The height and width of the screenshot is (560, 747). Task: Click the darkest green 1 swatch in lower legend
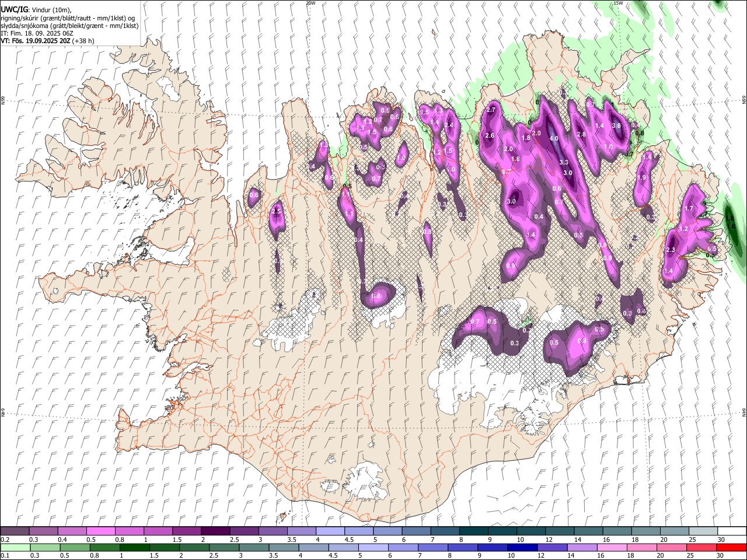pos(134,547)
